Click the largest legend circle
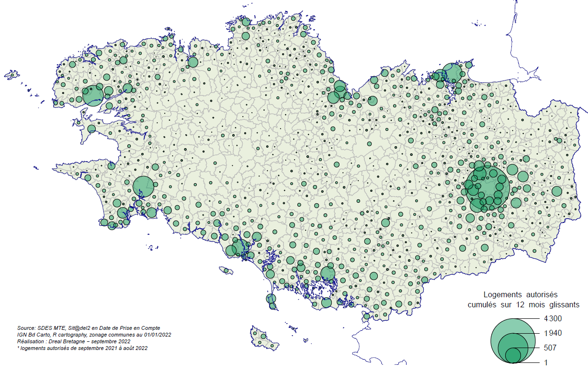 point(513,340)
